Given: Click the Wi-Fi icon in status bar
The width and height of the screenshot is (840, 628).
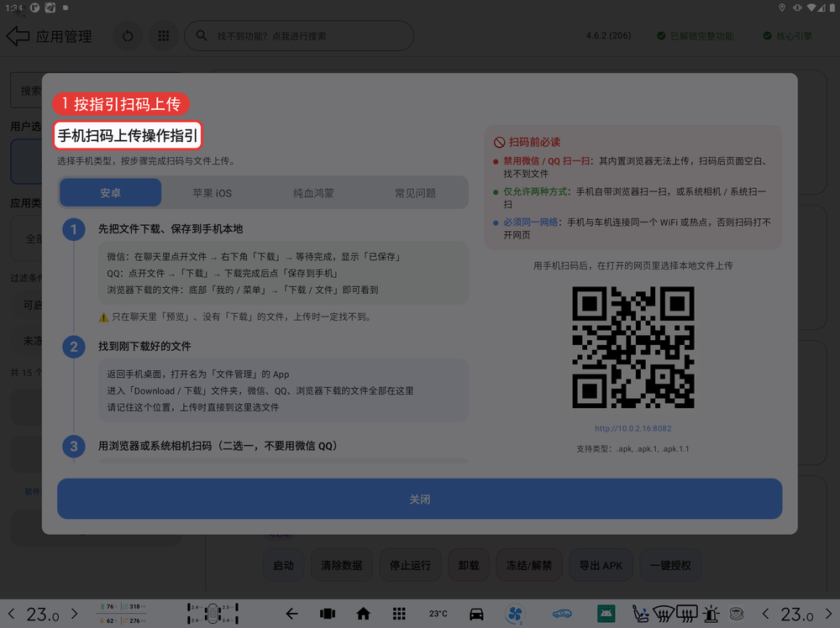Looking at the screenshot, I should pyautogui.click(x=811, y=8).
